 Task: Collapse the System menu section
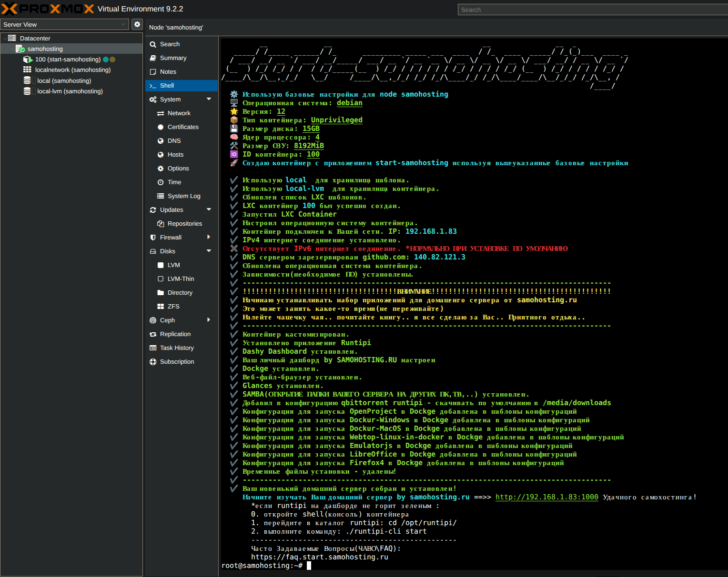click(x=209, y=99)
